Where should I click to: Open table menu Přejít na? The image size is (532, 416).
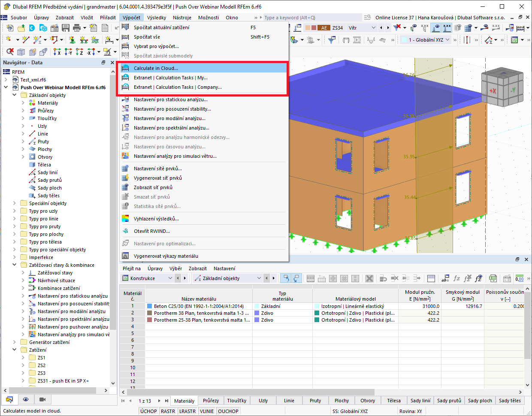pos(131,268)
